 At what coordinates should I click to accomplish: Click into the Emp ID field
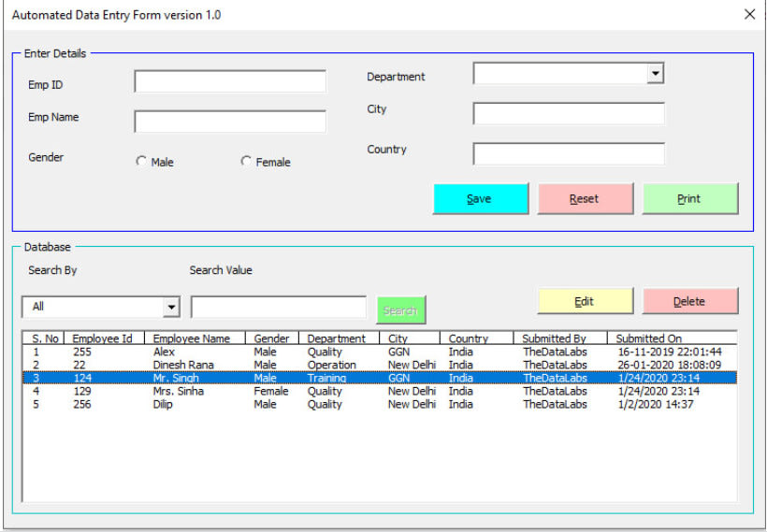[x=230, y=81]
